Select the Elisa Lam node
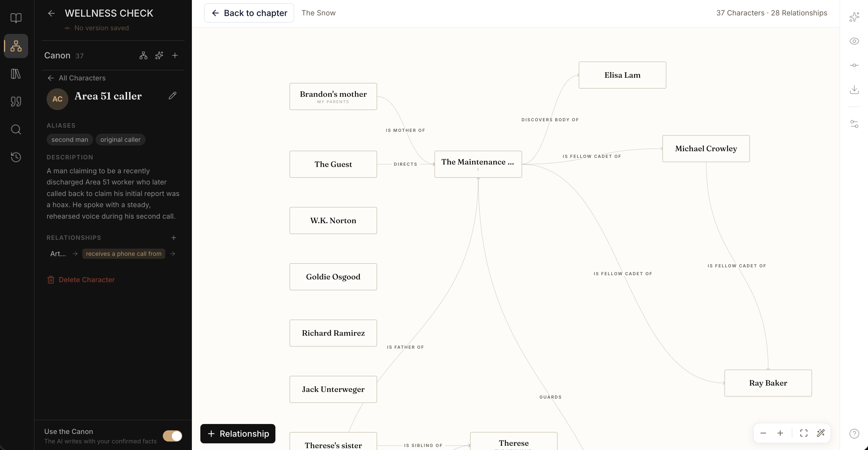This screenshot has height=450, width=868. pyautogui.click(x=622, y=75)
